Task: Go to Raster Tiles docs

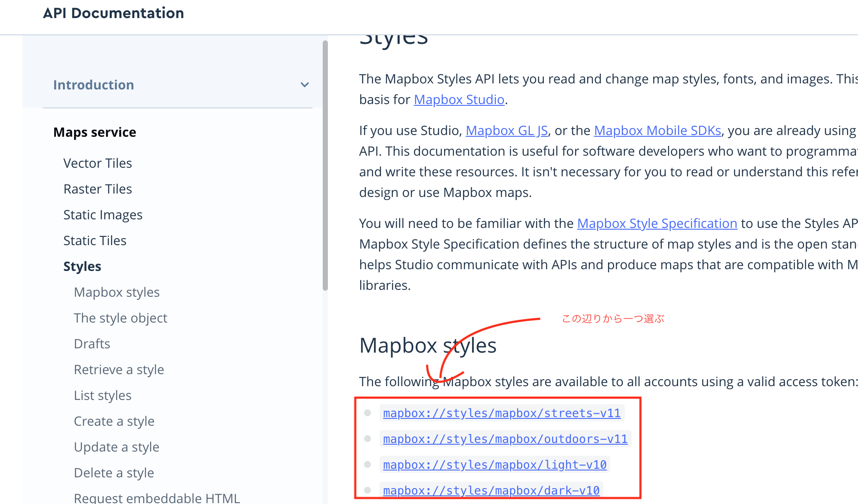Action: click(97, 189)
